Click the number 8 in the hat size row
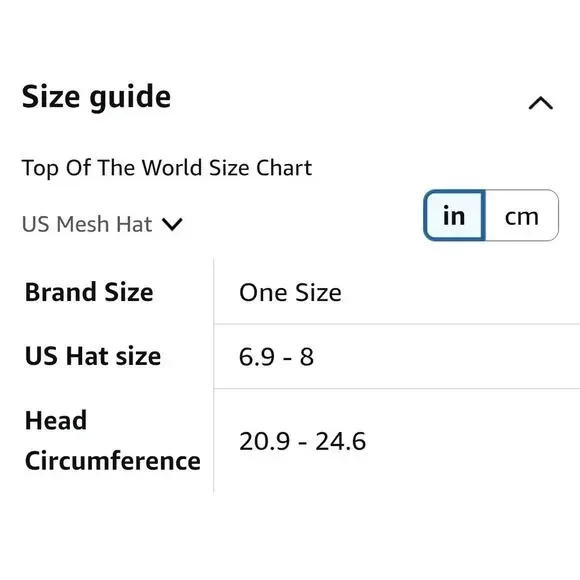Image resolution: width=580 pixels, height=580 pixels. tap(307, 357)
